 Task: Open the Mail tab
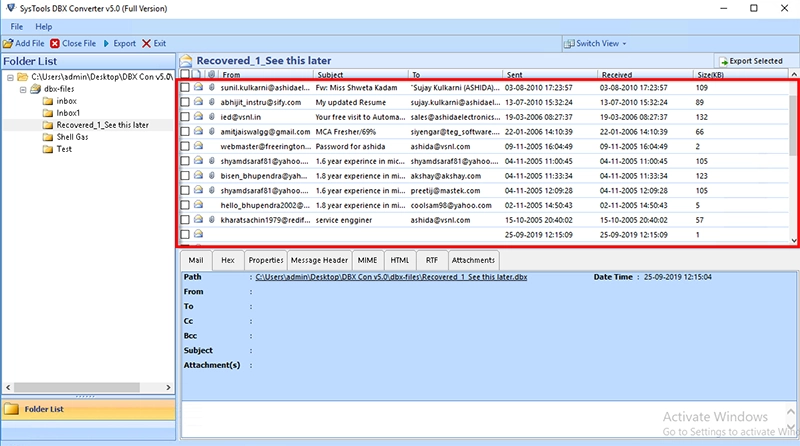(x=196, y=260)
